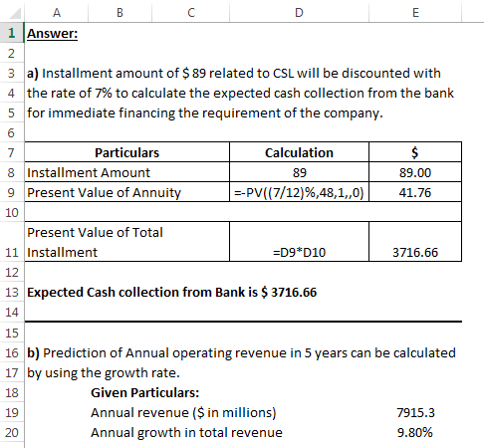Click the text 'b) Prediction of Annual operating revenue'
This screenshot has width=484, height=448.
coord(241,353)
